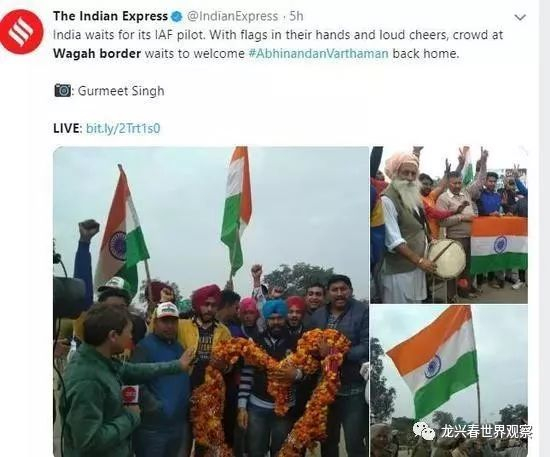This screenshot has width=550, height=457.
Task: Open the large garland crowd photo
Action: coord(211,301)
